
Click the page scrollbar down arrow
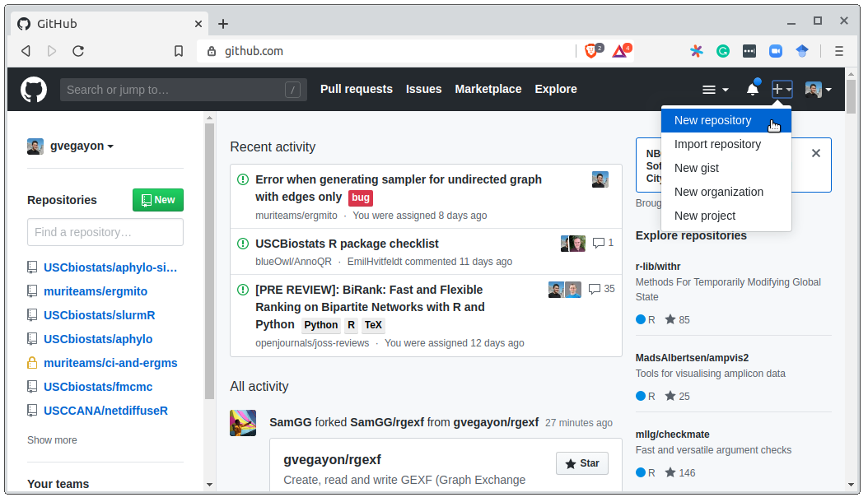pos(851,484)
